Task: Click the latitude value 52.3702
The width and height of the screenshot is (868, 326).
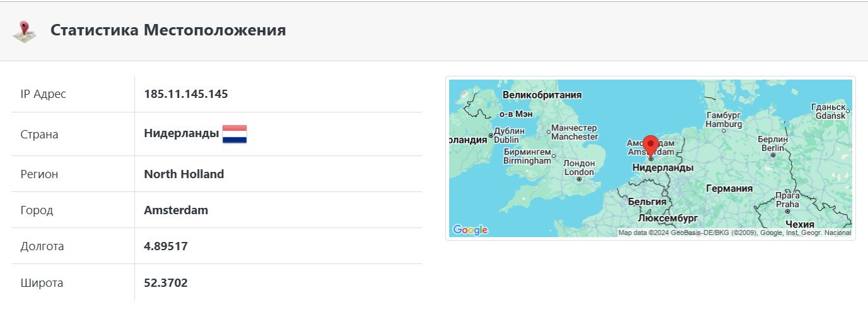Action: [165, 282]
